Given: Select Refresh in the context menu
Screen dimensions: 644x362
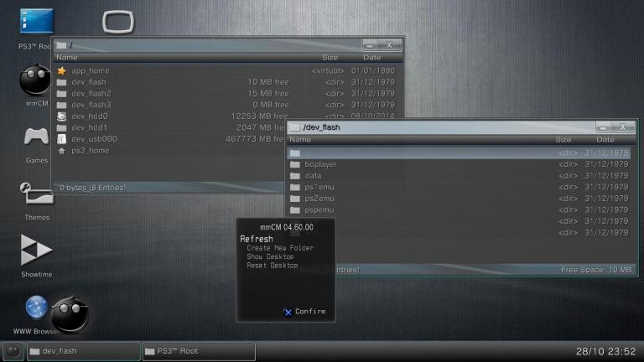Looking at the screenshot, I should coord(257,239).
